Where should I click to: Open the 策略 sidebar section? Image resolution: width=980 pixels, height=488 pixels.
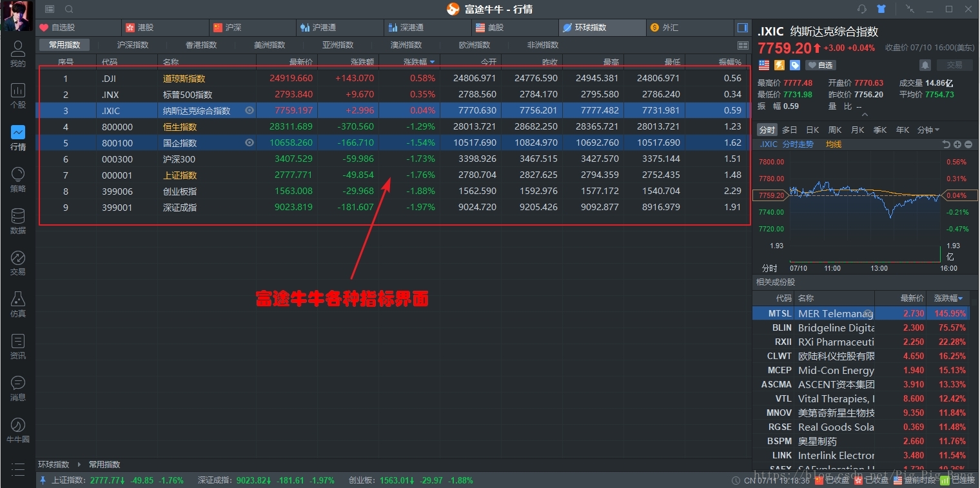tap(17, 179)
